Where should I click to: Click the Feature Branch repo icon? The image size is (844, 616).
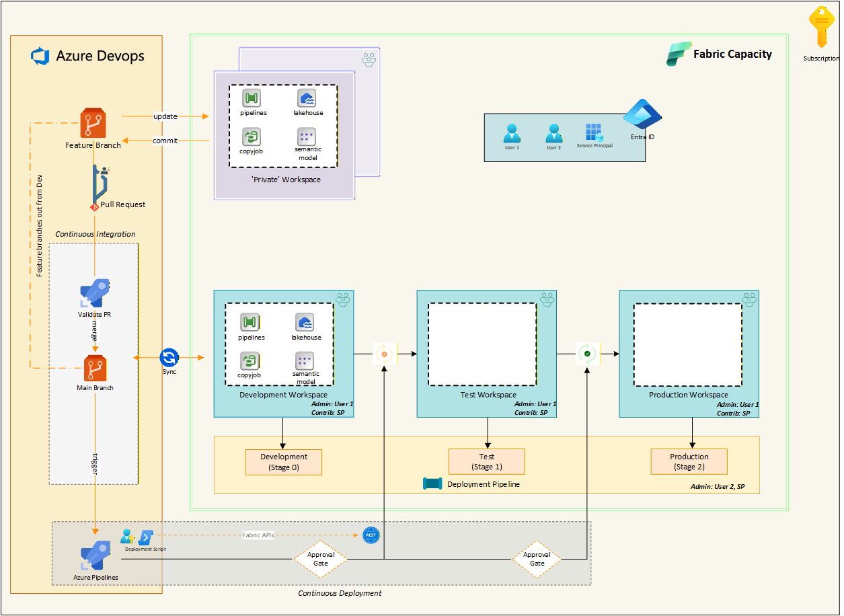[x=93, y=124]
